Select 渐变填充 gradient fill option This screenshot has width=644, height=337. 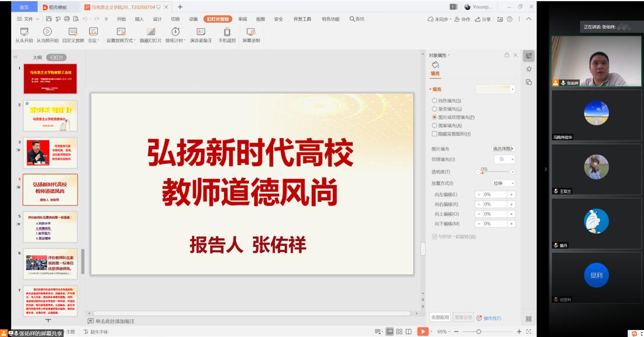point(435,109)
